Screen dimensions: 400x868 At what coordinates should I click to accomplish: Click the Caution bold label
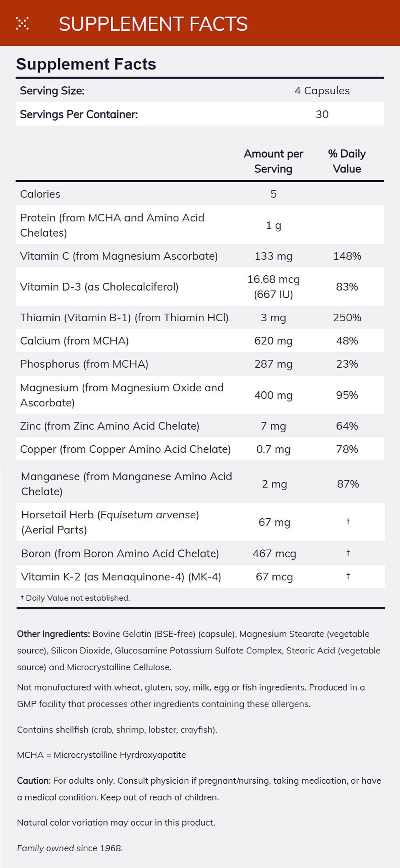34,780
